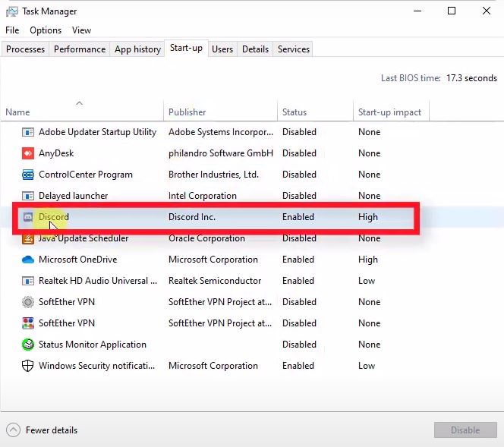This screenshot has height=447, width=504.
Task: Click the Java Update Scheduler icon
Action: (28, 238)
